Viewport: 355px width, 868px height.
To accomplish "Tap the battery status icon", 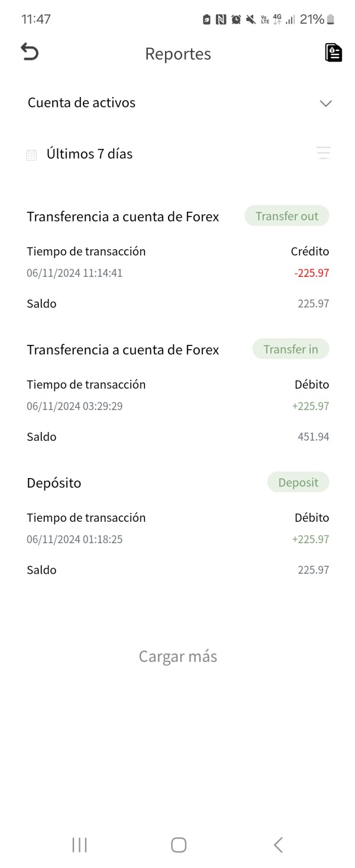I will click(x=331, y=20).
